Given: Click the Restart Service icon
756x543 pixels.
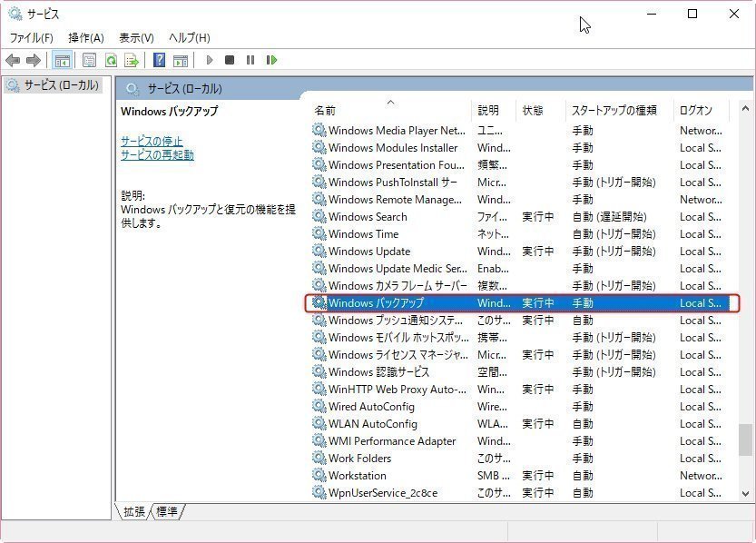Looking at the screenshot, I should [x=271, y=60].
